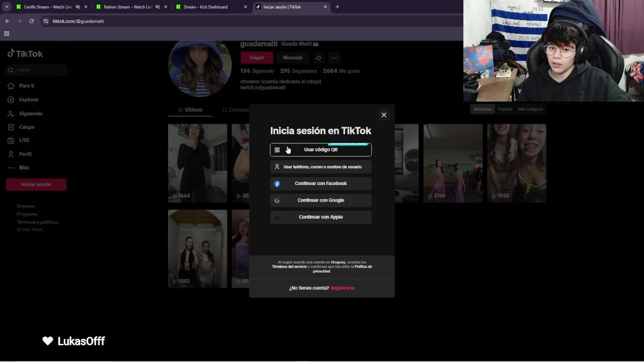Sort videos by Popular
This screenshot has height=362, width=644.
pyautogui.click(x=505, y=109)
